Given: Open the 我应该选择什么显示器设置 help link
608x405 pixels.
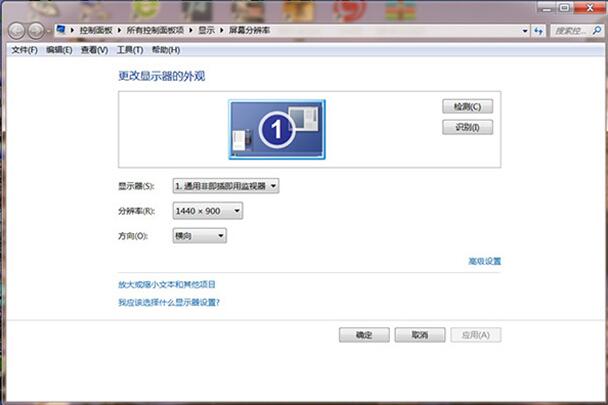Looking at the screenshot, I should click(169, 303).
